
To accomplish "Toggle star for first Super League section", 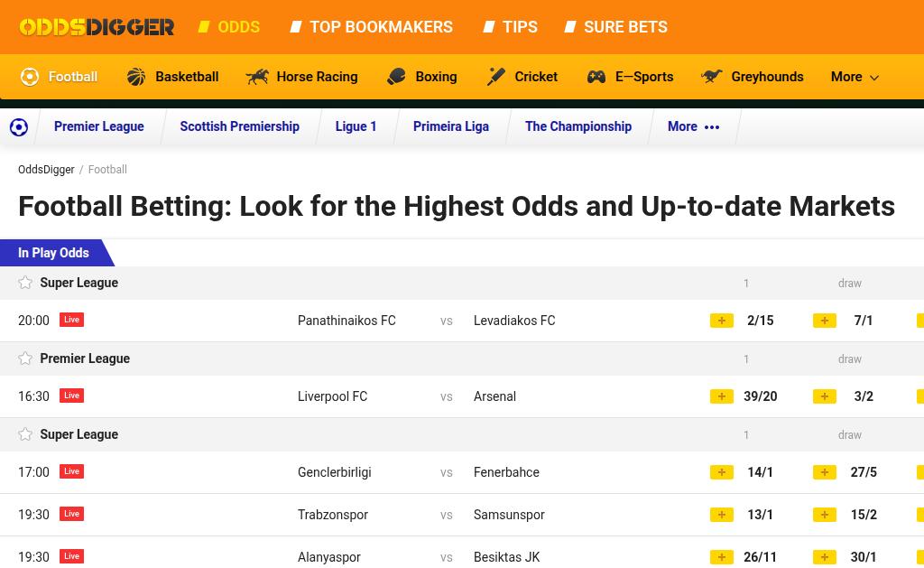I will (25, 283).
